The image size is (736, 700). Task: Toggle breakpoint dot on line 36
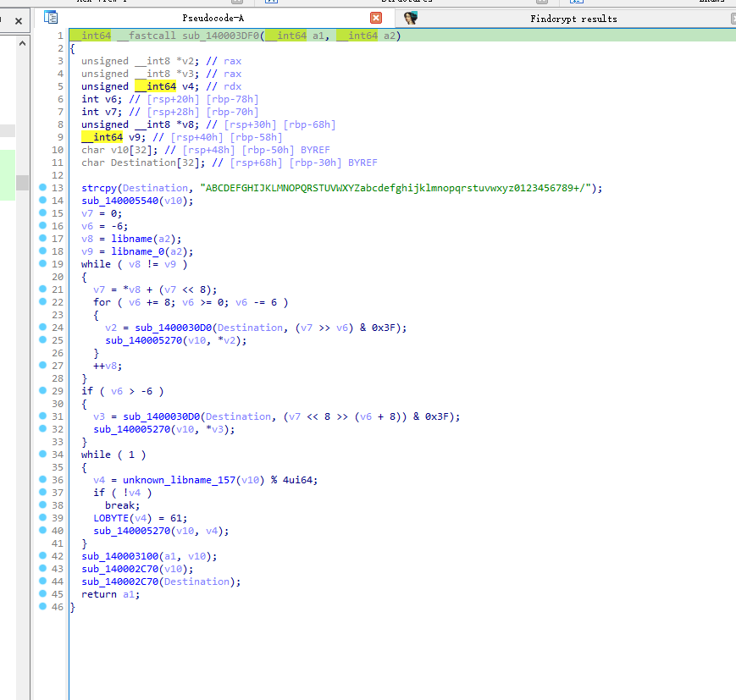pyautogui.click(x=42, y=480)
